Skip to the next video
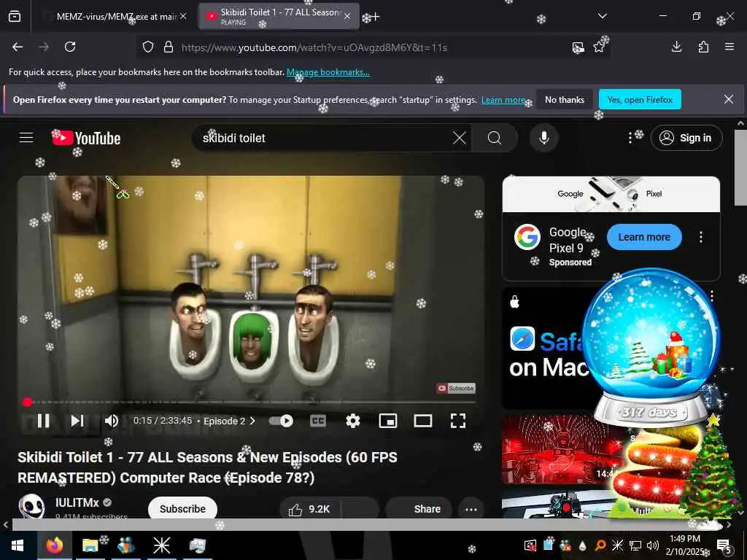747x560 pixels. 77,421
